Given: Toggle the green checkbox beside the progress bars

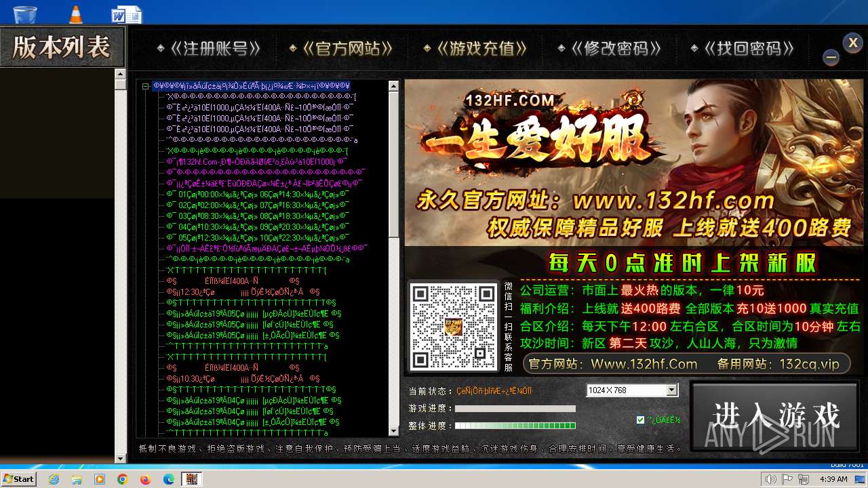Looking at the screenshot, I should pos(640,420).
